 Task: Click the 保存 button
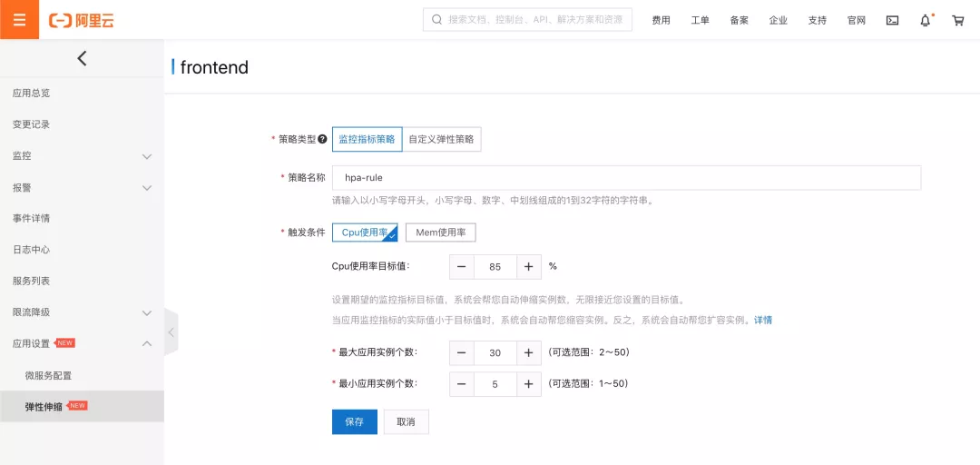[355, 421]
